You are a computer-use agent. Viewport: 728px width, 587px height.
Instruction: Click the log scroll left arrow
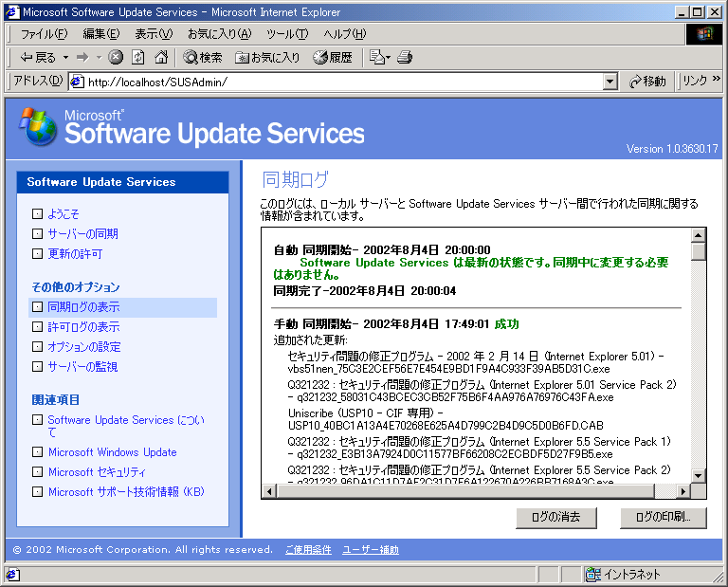270,491
